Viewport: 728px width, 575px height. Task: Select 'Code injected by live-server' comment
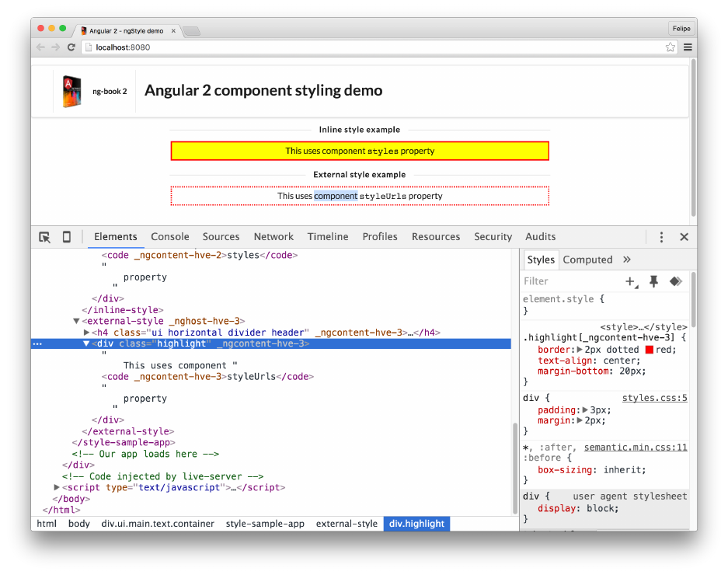163,476
